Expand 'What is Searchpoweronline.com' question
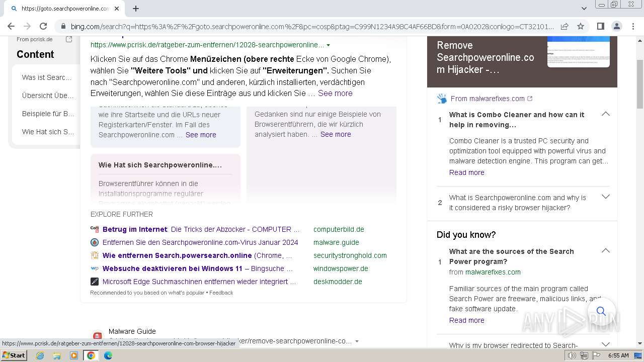This screenshot has height=362, width=644. 605,197
